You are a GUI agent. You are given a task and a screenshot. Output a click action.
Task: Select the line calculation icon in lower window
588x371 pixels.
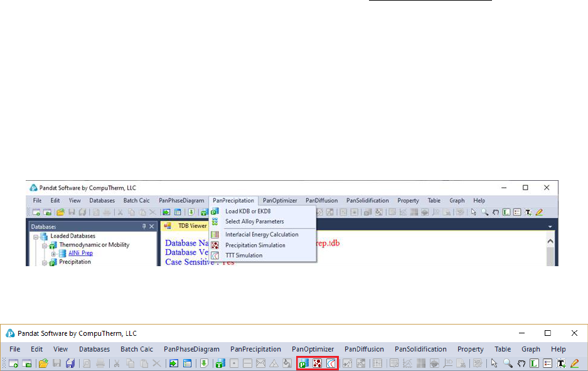pos(247,363)
